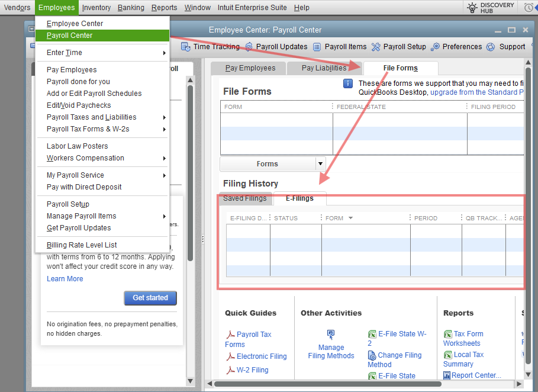Viewport: 538px width, 392px height.
Task: Click the Local Tax Summary Excel icon
Action: pos(448,355)
